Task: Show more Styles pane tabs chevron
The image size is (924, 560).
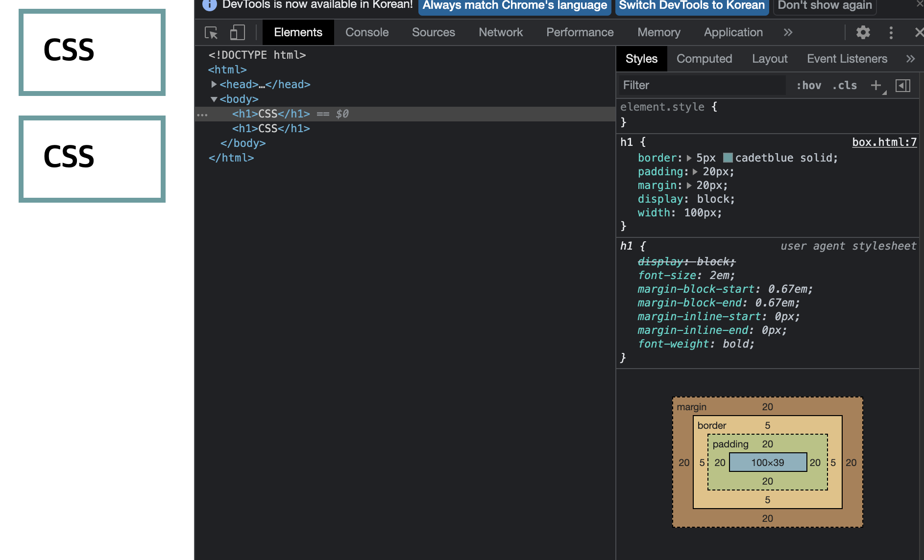Action: pos(910,59)
